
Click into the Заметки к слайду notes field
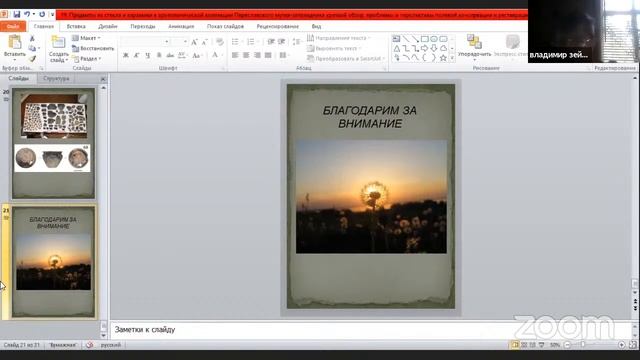coord(371,329)
